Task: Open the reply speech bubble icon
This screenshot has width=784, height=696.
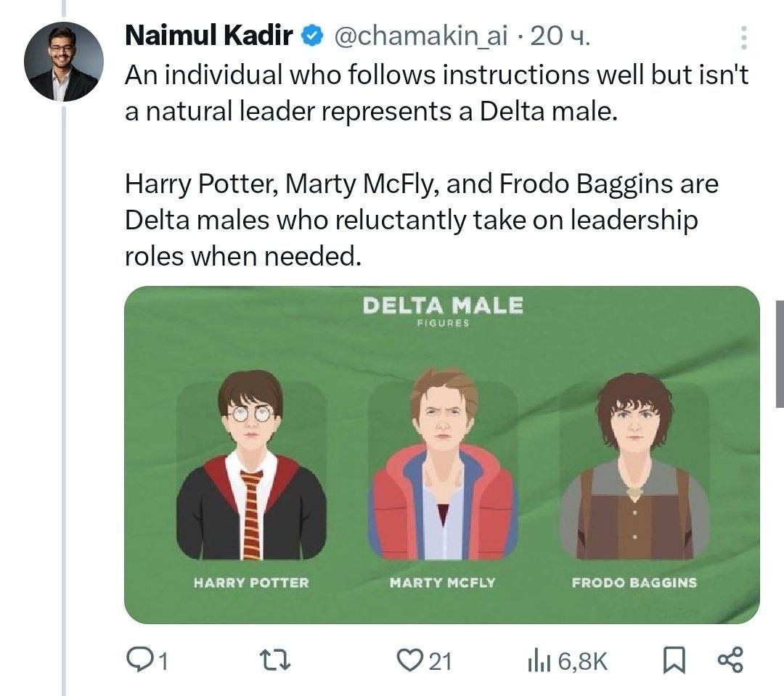Action: [x=138, y=660]
